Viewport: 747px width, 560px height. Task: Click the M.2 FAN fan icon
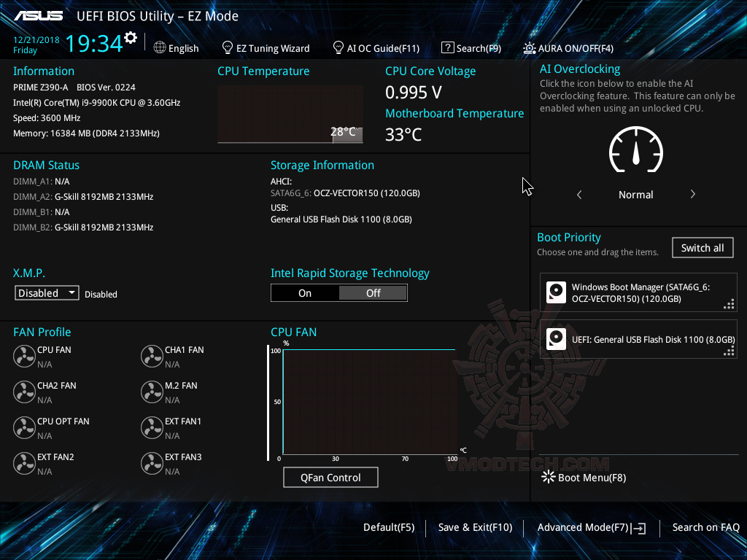(x=152, y=392)
